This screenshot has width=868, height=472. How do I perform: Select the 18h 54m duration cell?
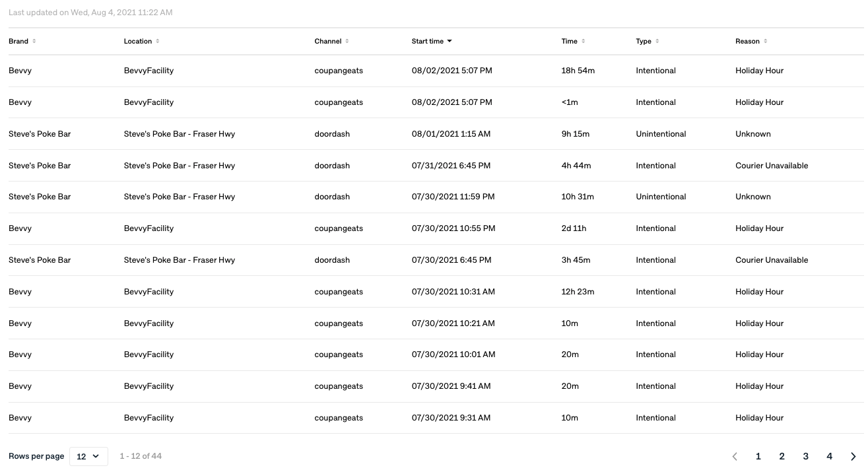(x=578, y=71)
